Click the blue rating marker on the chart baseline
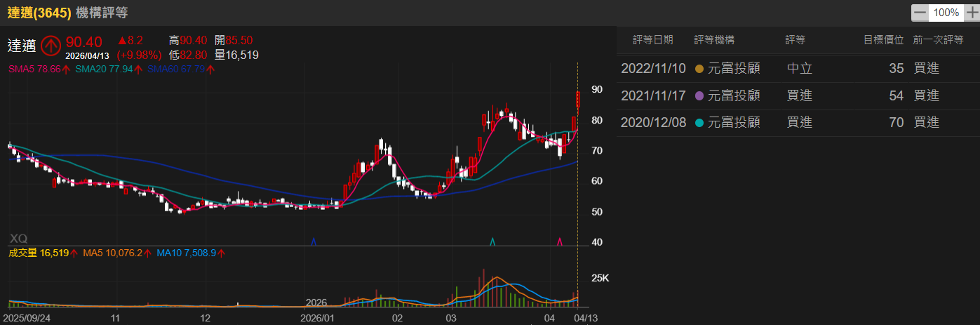 [x=314, y=241]
